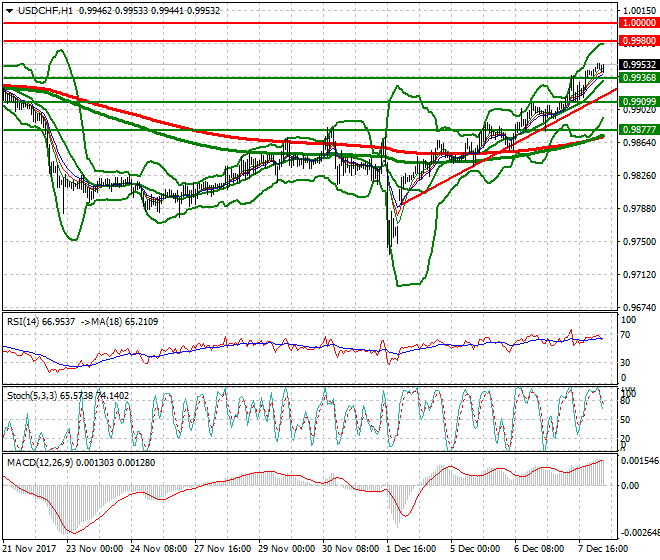660x560 pixels.
Task: Select the 27 Nov 16:00 time axis label
Action: pyautogui.click(x=223, y=549)
